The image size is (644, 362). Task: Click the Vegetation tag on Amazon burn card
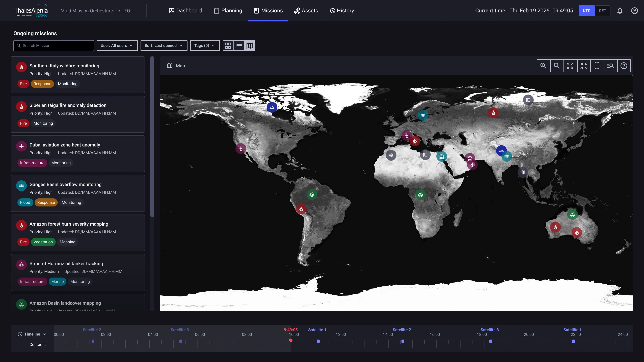pyautogui.click(x=43, y=242)
